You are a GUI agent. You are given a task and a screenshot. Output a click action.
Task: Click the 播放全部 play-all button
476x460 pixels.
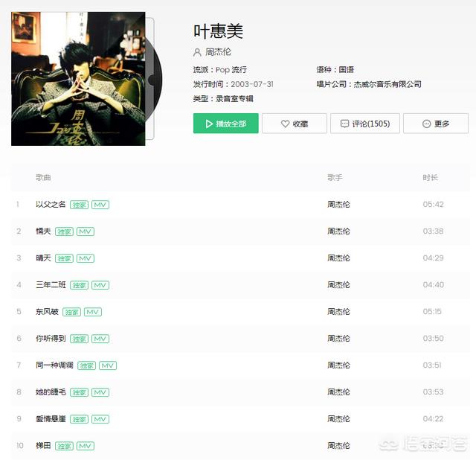click(225, 124)
